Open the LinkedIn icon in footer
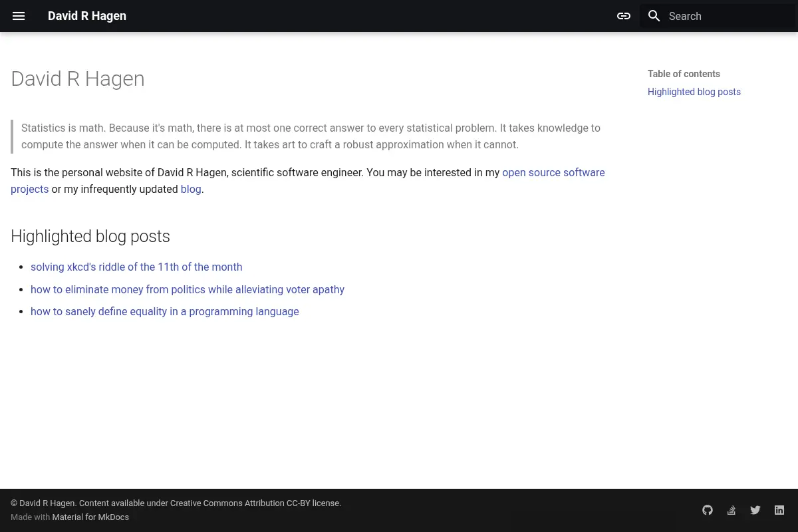The width and height of the screenshot is (798, 532). click(x=779, y=510)
